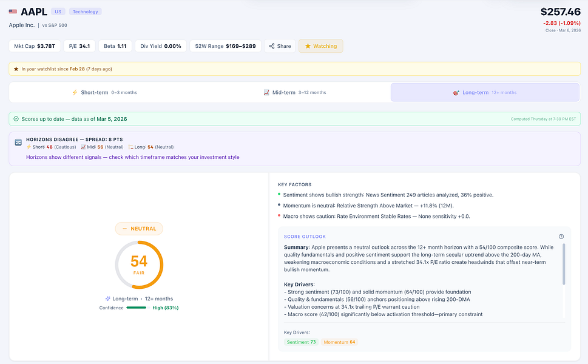Image resolution: width=588 pixels, height=364 pixels.
Task: Click the lightning bolt icon on the Short-term tab
Action: (75, 92)
